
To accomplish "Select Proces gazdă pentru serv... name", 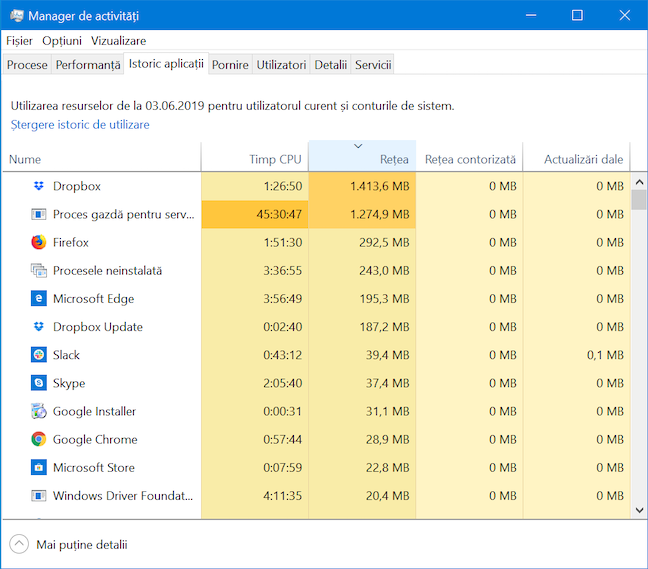I will (124, 214).
